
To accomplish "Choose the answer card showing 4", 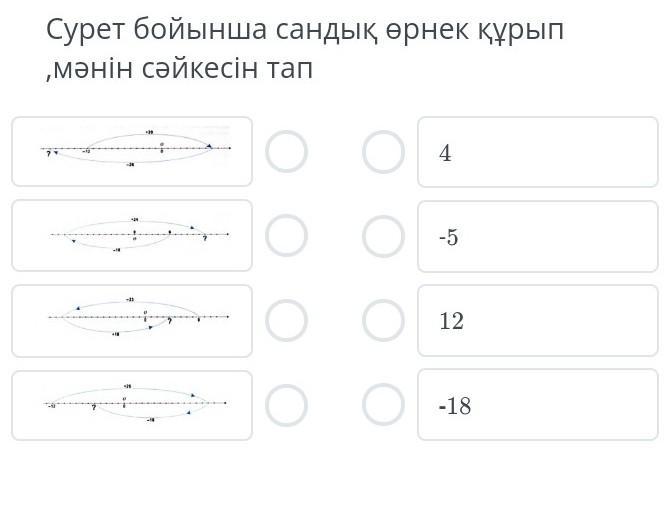I will (538, 152).
